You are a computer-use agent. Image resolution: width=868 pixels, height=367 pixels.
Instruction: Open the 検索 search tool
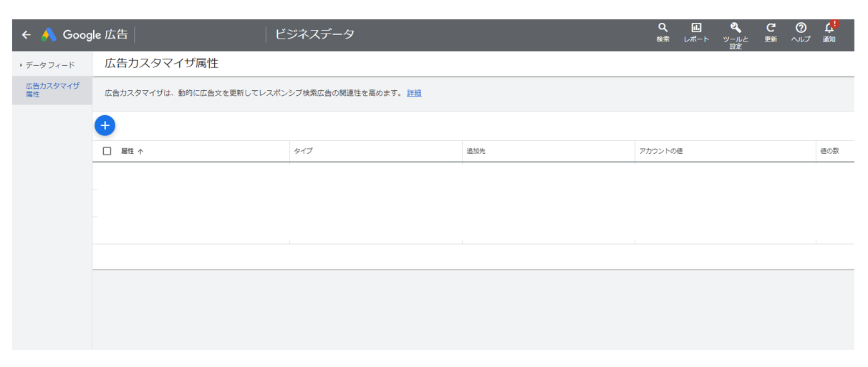click(663, 33)
